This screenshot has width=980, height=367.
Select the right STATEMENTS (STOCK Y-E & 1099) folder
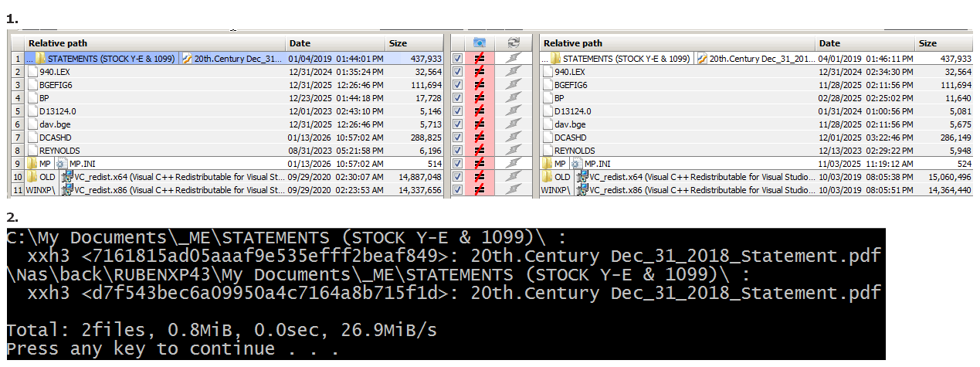(620, 59)
